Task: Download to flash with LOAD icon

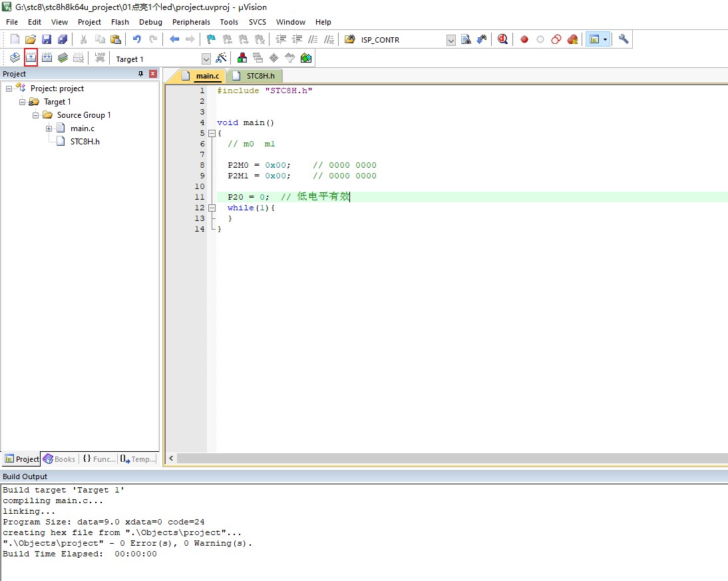Action: click(x=100, y=58)
